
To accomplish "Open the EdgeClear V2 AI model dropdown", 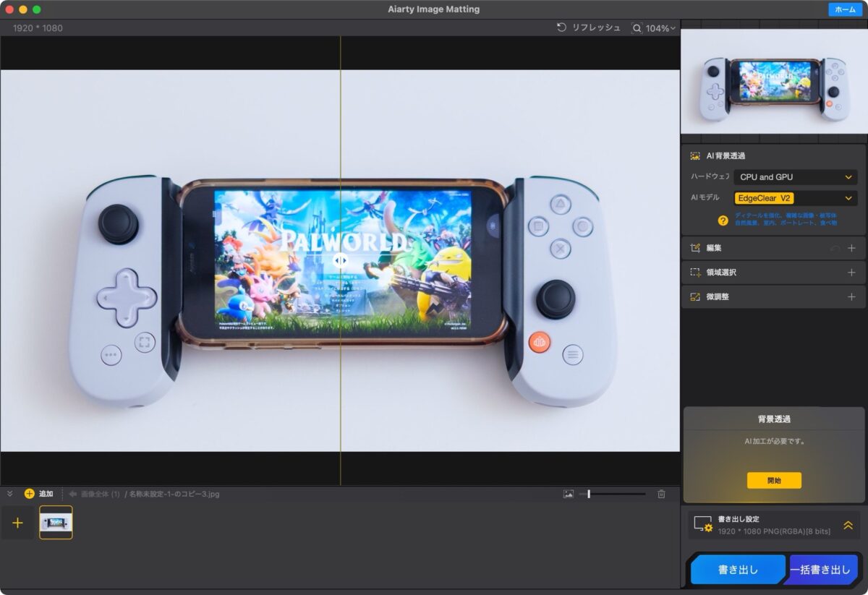I will [796, 198].
